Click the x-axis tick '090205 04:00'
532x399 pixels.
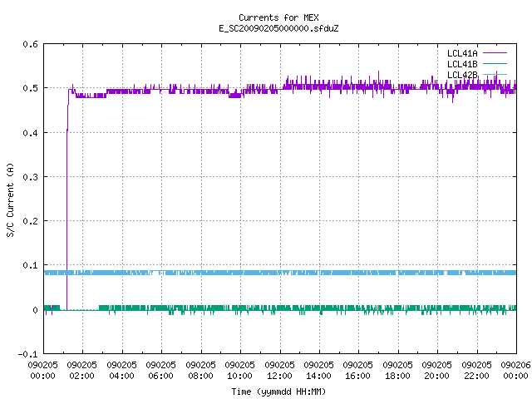pyautogui.click(x=121, y=370)
